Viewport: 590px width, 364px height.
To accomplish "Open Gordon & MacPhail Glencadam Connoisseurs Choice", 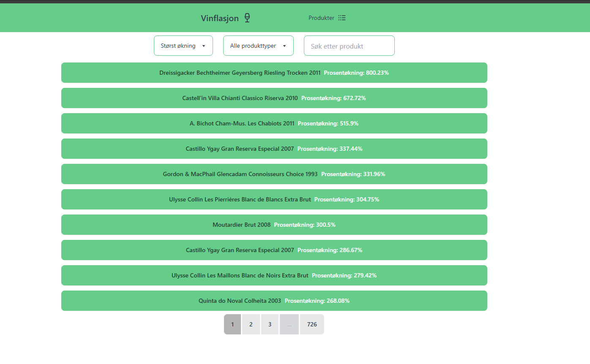I will pos(274,174).
